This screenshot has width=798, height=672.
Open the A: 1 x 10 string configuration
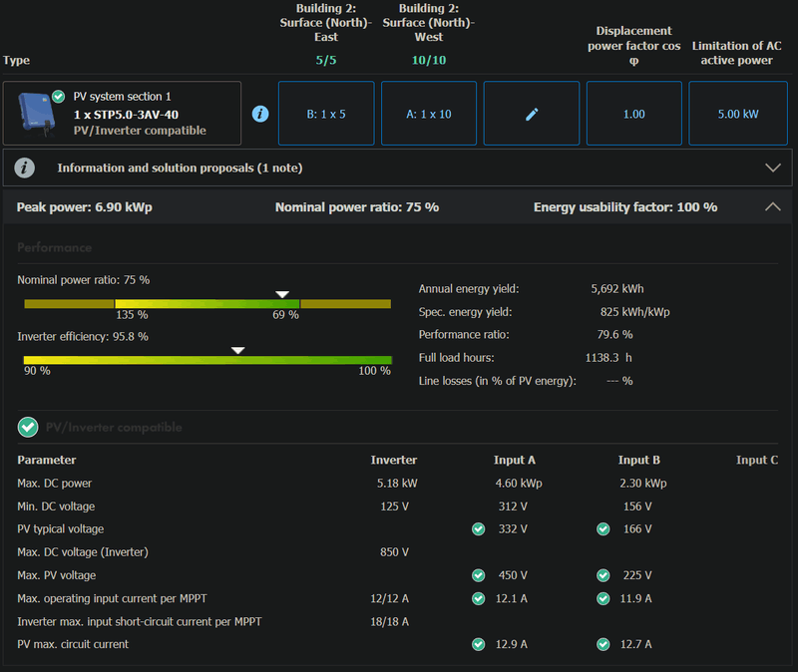[x=429, y=114]
